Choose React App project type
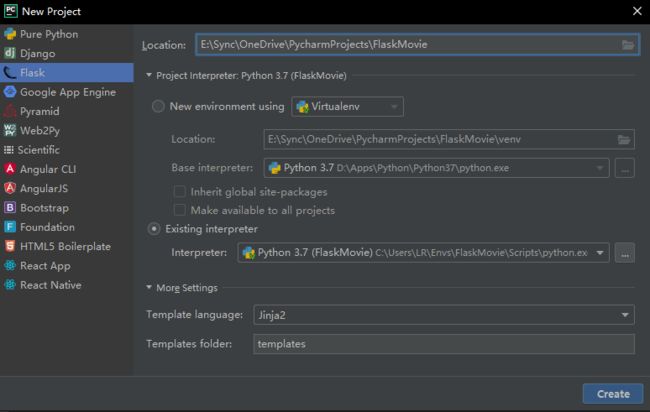The image size is (650, 412). [67, 266]
